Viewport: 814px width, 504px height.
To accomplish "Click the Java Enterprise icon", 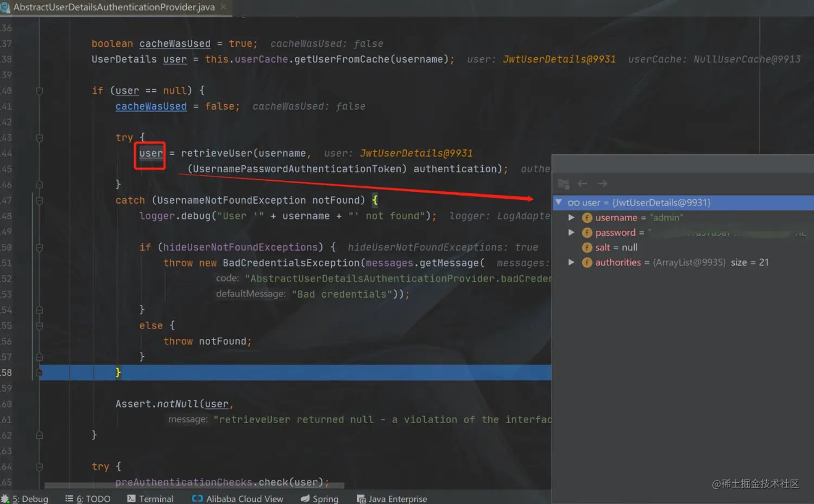I will pyautogui.click(x=361, y=499).
